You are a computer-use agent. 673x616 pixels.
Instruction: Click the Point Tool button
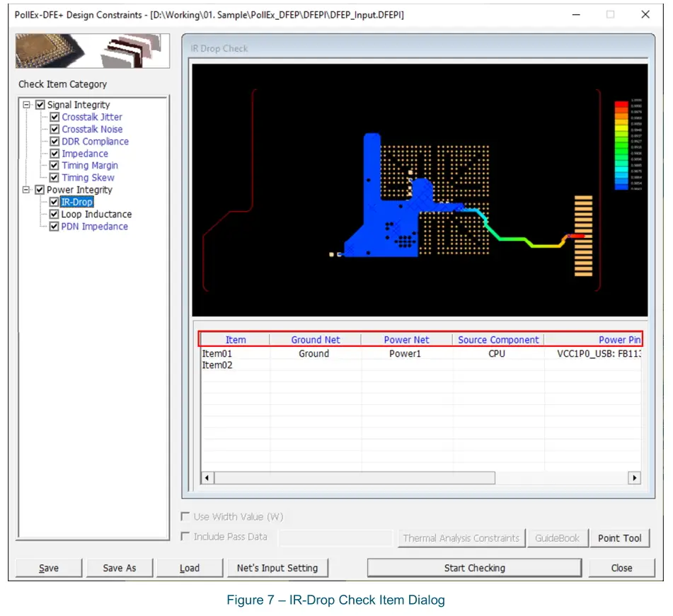click(x=619, y=538)
